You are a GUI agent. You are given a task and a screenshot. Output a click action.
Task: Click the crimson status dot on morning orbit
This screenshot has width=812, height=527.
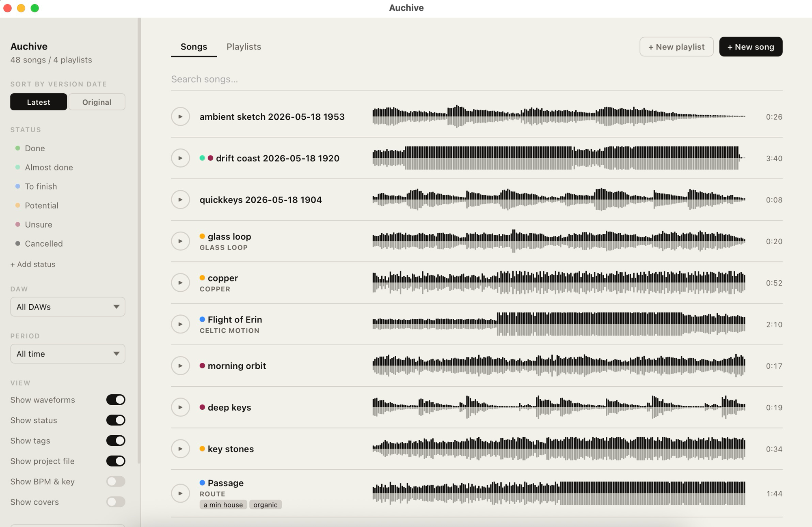202,366
